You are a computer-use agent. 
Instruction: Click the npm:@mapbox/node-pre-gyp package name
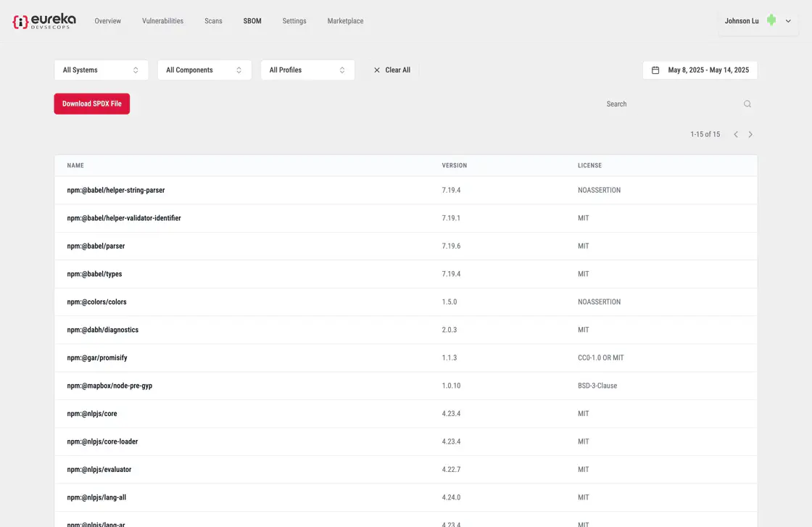(x=109, y=386)
